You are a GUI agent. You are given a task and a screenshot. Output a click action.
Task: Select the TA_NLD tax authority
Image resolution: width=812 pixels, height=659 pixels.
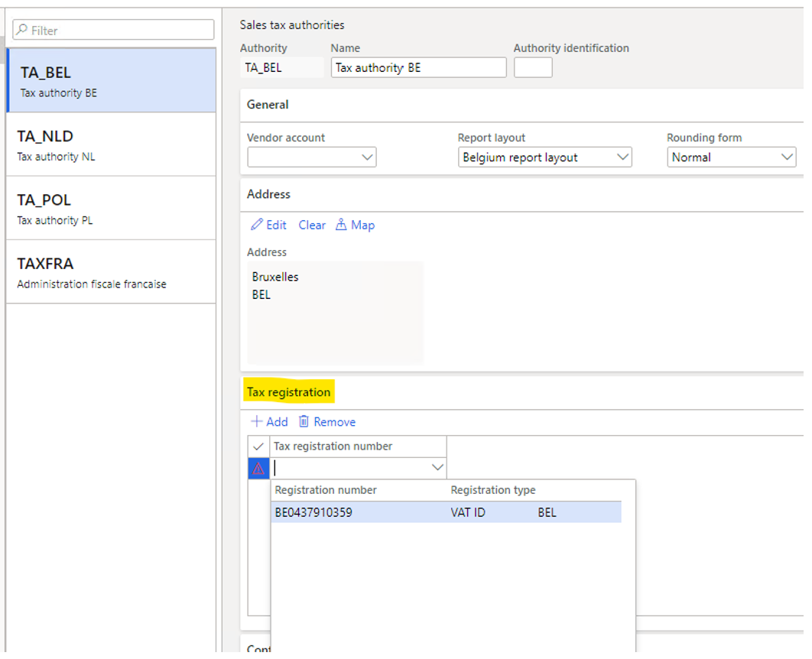pos(111,144)
